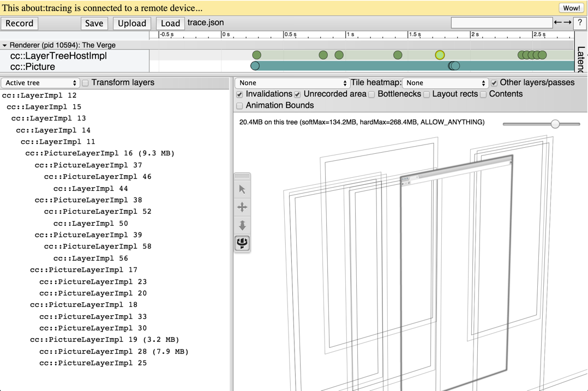Click the yellow-highlighted LayerTreeHostImpl snapshot circle

[440, 55]
